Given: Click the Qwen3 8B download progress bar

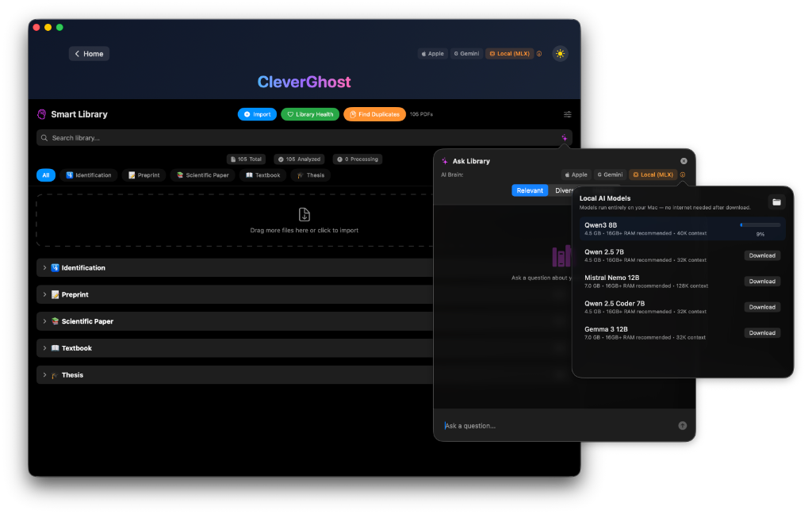Looking at the screenshot, I should point(760,225).
